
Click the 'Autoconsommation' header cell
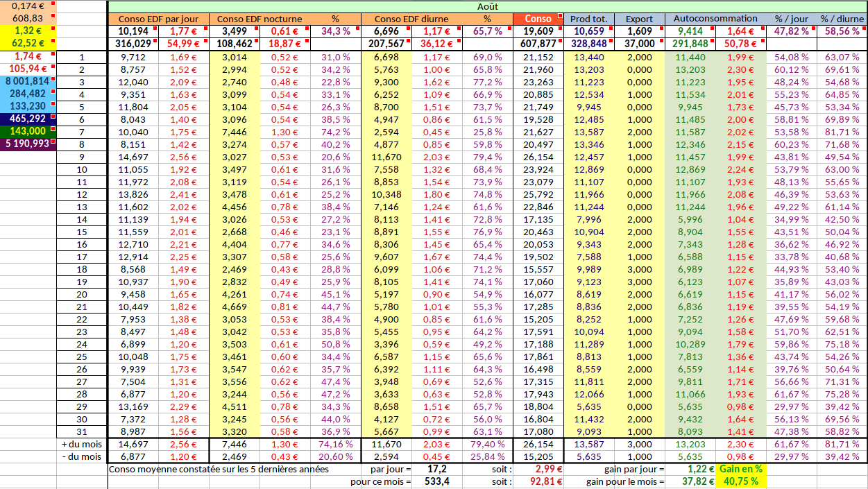(x=715, y=19)
